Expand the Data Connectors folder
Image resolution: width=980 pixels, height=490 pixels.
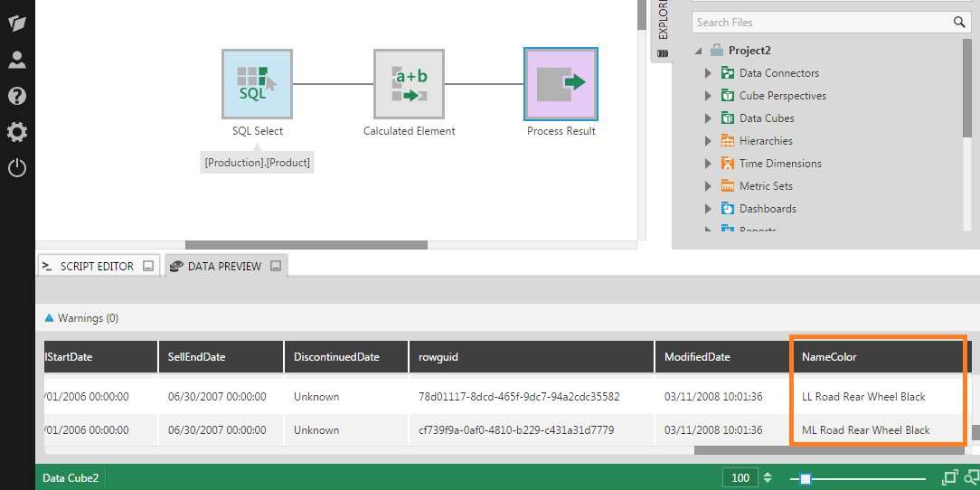708,73
